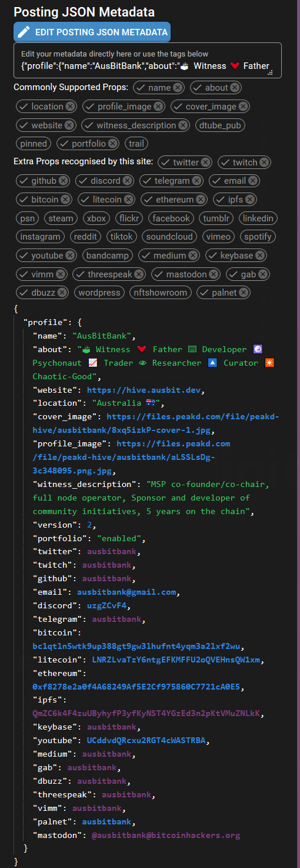This screenshot has width=300, height=868.
Task: Remove the bitcoin tag using its X icon
Action: [x=66, y=200]
